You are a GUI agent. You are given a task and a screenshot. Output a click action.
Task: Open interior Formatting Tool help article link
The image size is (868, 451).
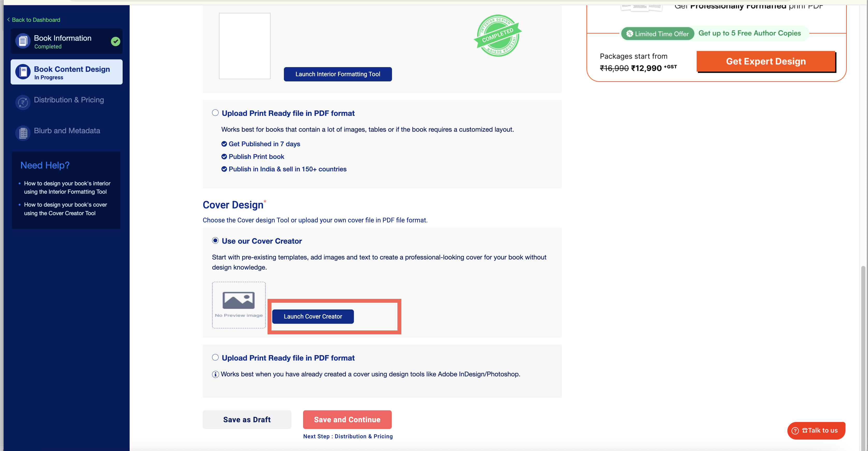67,187
